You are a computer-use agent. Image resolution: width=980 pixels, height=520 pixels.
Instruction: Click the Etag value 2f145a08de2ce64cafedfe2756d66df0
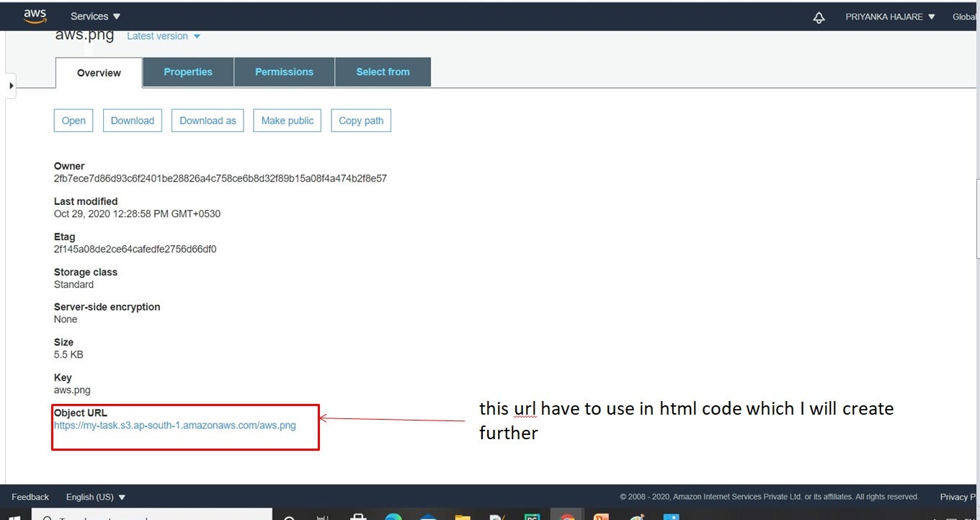pos(135,249)
